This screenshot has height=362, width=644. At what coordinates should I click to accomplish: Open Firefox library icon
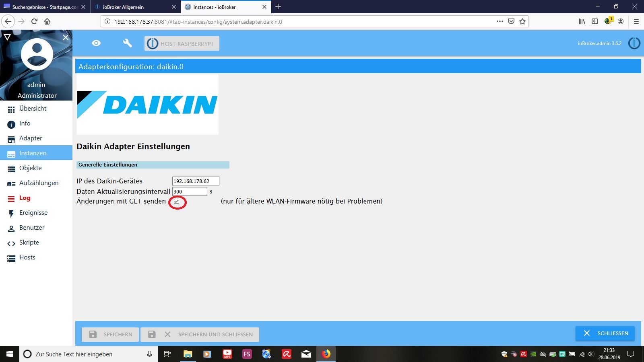pyautogui.click(x=582, y=21)
